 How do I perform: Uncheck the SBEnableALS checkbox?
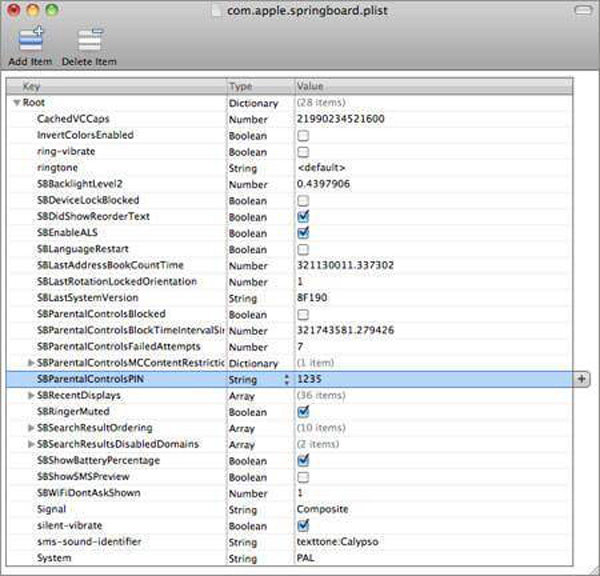coord(302,232)
